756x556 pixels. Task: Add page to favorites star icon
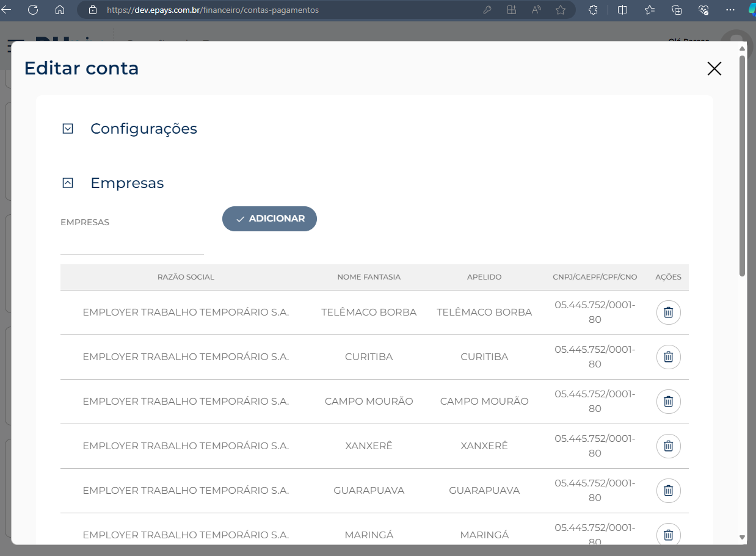click(561, 10)
